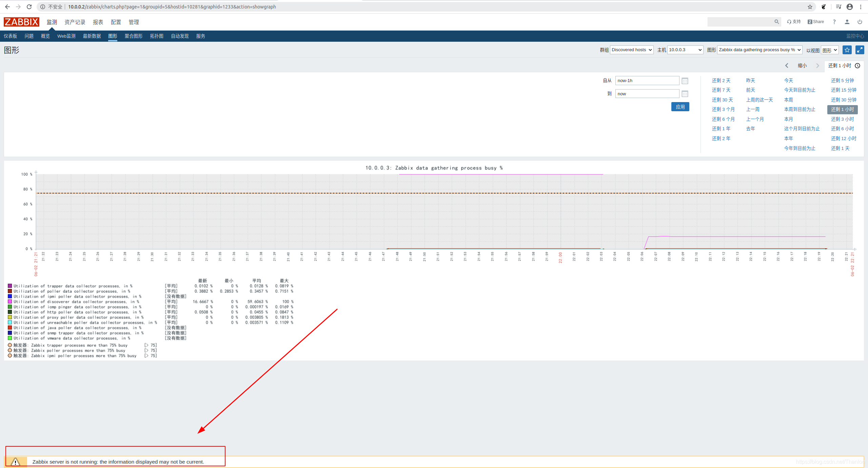Click the 到 now input field
The width and height of the screenshot is (868, 468).
(647, 94)
